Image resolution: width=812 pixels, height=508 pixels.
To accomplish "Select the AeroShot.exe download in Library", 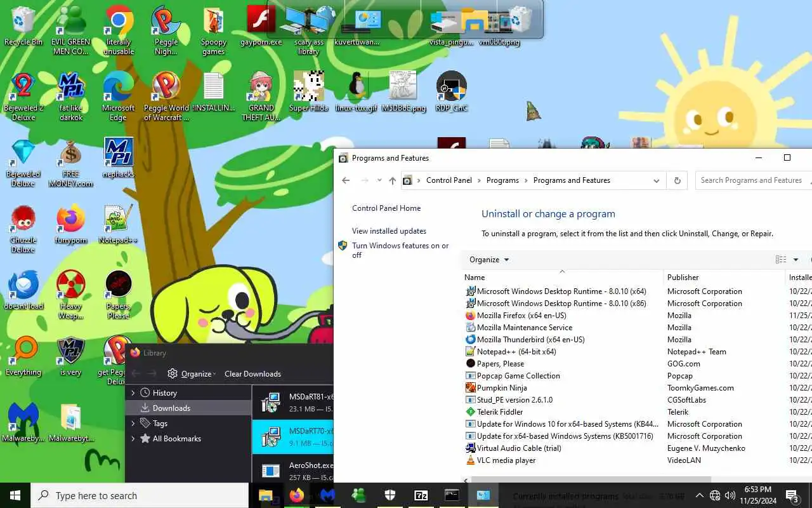I will pyautogui.click(x=293, y=471).
